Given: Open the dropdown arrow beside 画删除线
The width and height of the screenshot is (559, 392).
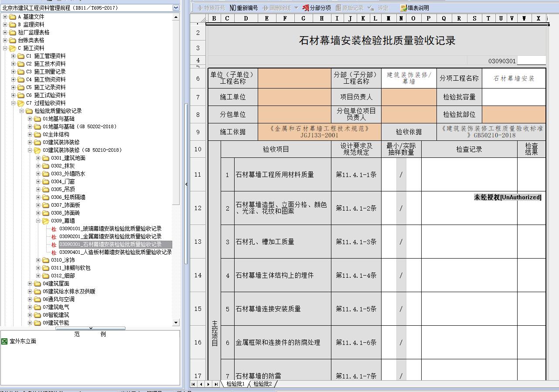Looking at the screenshot, I should 296,8.
